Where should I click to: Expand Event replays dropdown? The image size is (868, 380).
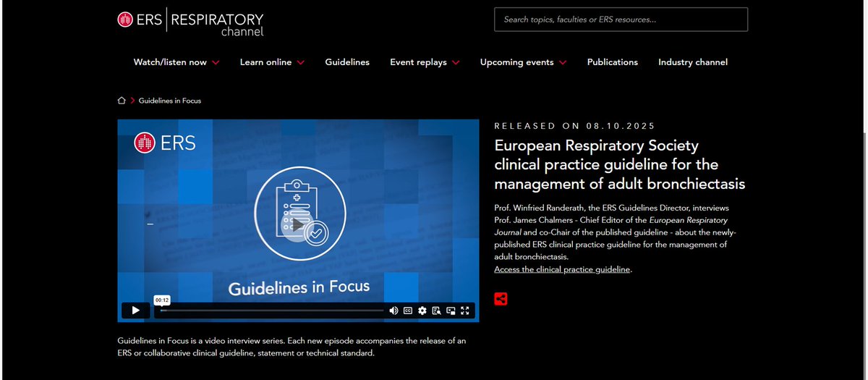pos(425,62)
